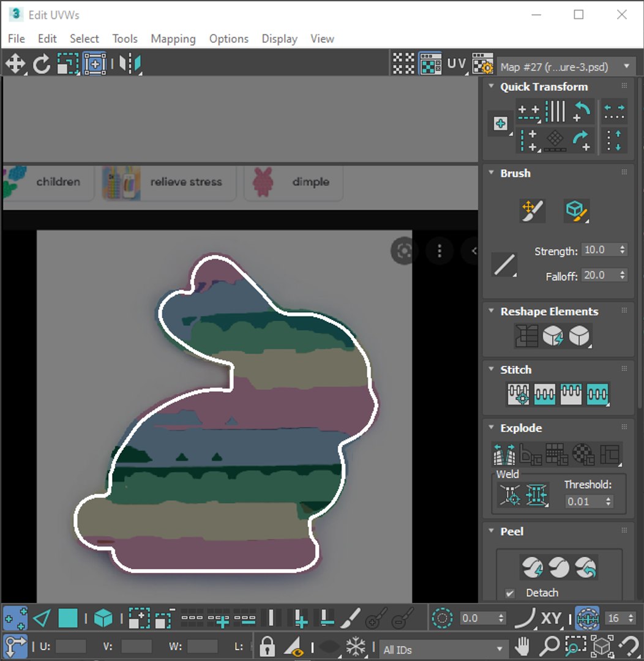The width and height of the screenshot is (644, 661).
Task: Toggle the lock selection padlock
Action: 268,645
